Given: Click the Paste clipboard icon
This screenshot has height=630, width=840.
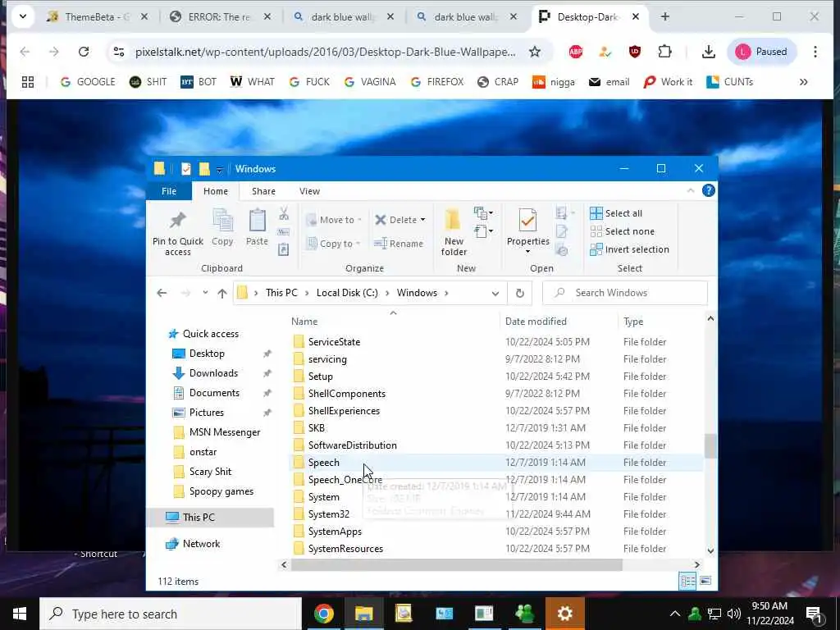Looking at the screenshot, I should click(257, 220).
